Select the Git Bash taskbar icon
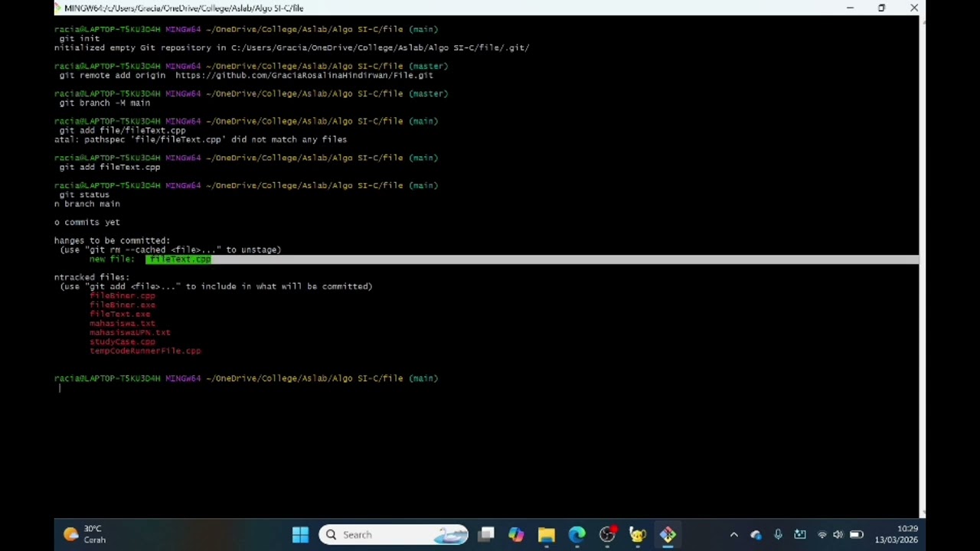 668,534
